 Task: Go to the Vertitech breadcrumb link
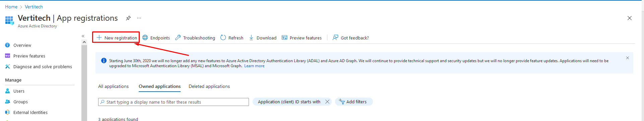(x=34, y=7)
